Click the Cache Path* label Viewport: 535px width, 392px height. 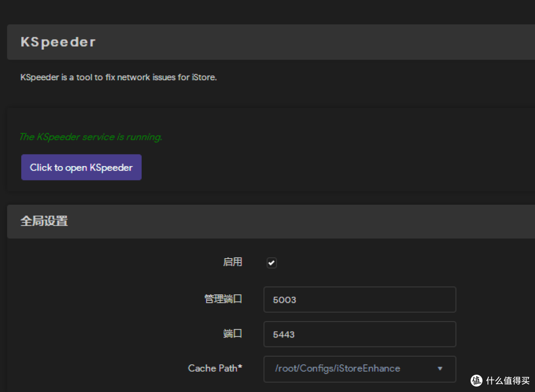pos(215,368)
